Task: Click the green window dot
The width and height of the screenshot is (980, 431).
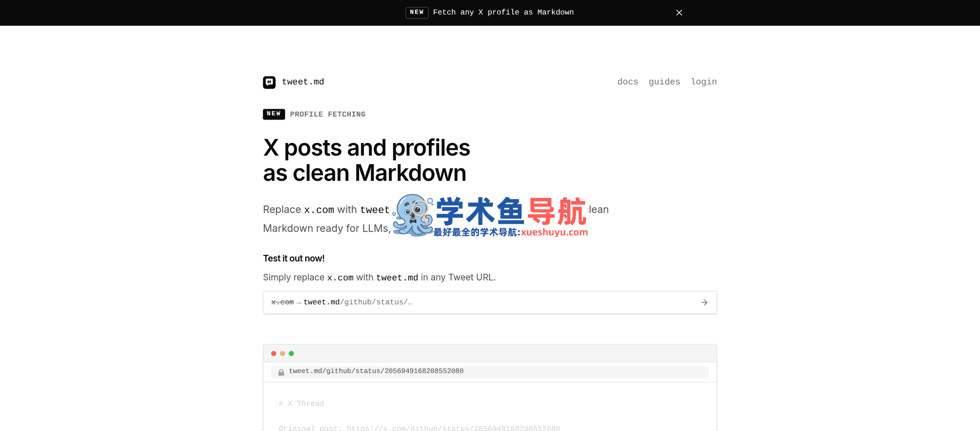Action: pyautogui.click(x=292, y=353)
